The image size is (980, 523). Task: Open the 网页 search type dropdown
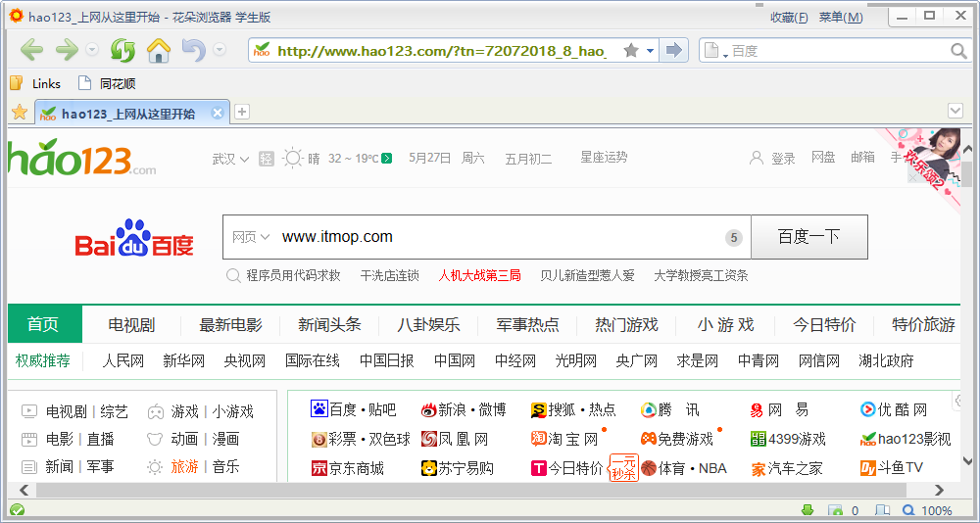(251, 237)
